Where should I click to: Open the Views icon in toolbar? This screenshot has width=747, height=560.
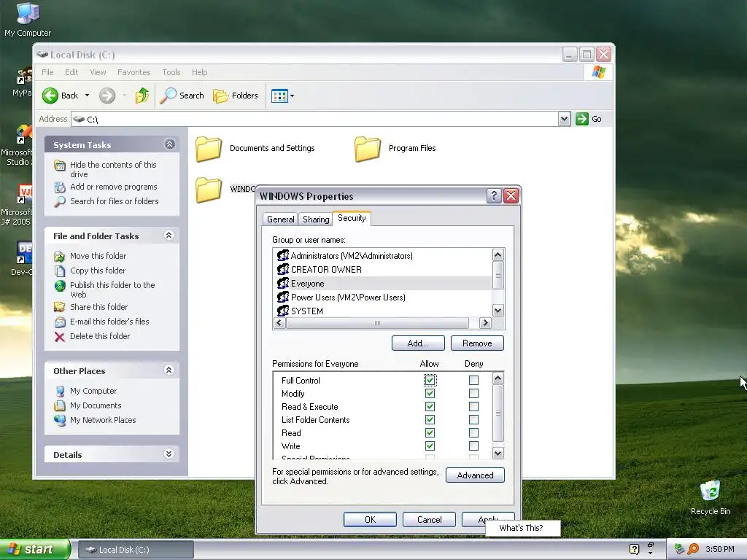coord(279,96)
